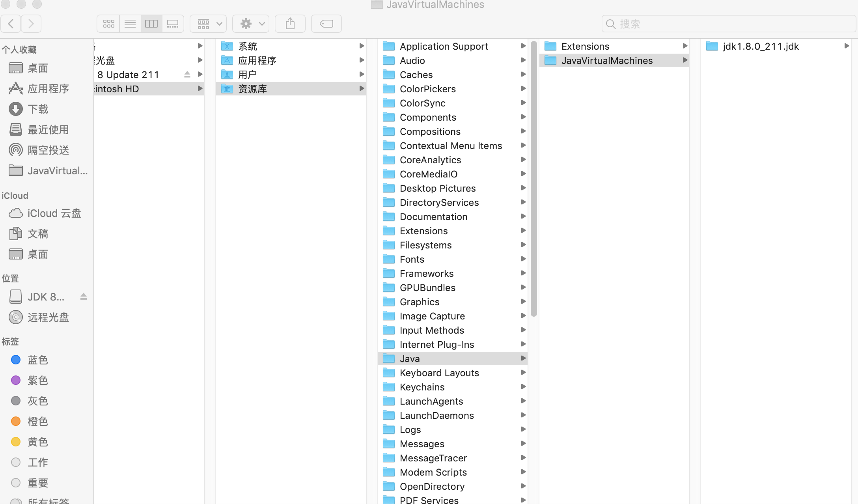
Task: Click the tag/label icon in toolbar
Action: 327,23
